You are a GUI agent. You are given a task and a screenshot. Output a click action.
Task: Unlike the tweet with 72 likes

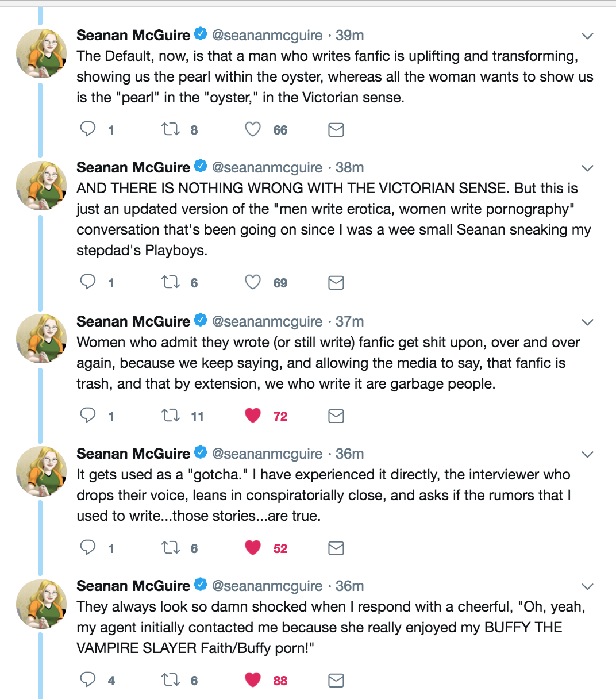click(253, 415)
